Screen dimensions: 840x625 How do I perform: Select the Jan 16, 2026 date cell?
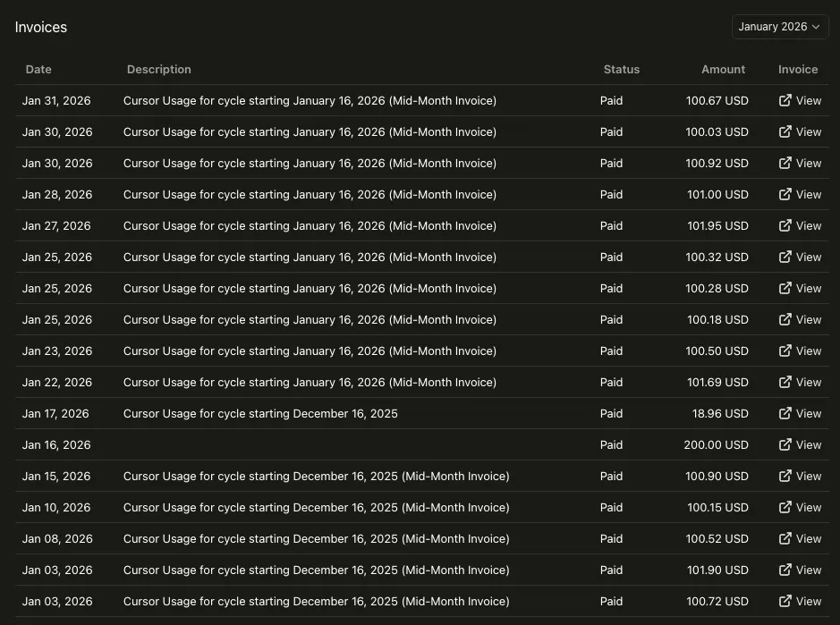pos(56,445)
